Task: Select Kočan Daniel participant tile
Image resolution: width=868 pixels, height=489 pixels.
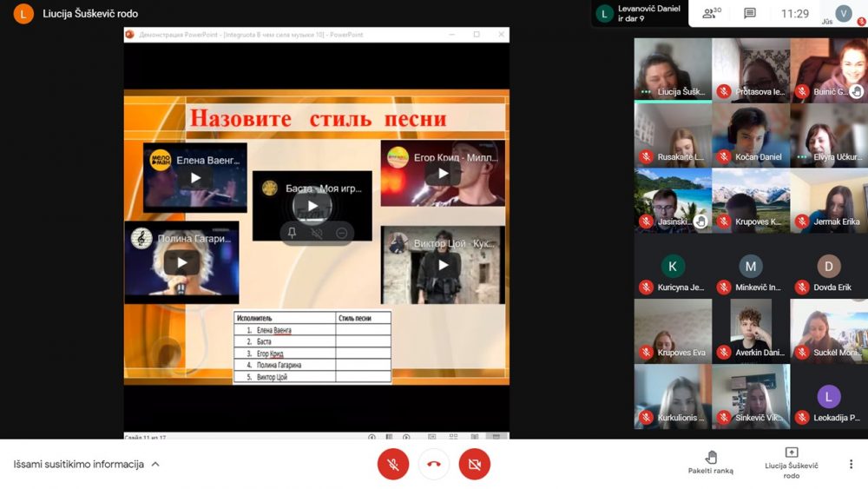Action: [751, 135]
